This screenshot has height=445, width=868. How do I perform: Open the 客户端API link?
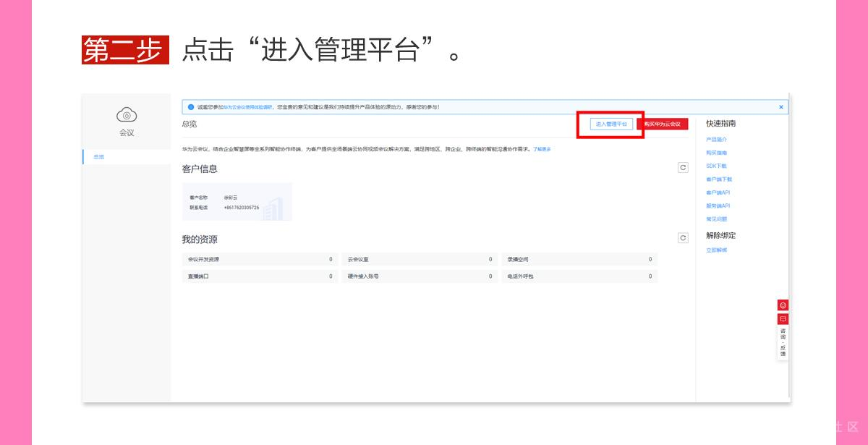click(x=718, y=192)
